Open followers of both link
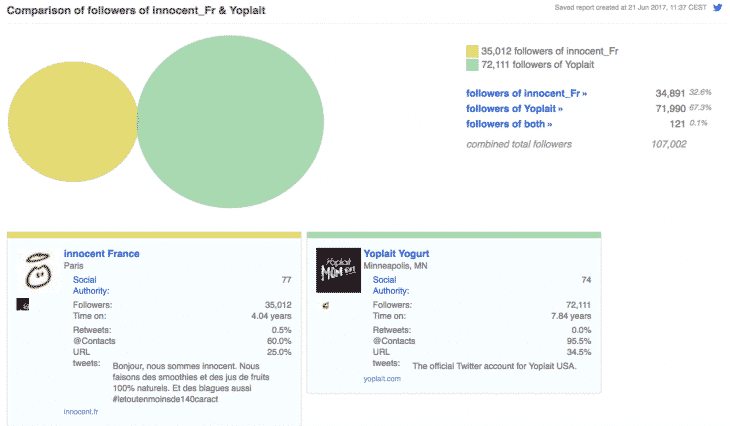The height and width of the screenshot is (426, 730). [x=509, y=124]
